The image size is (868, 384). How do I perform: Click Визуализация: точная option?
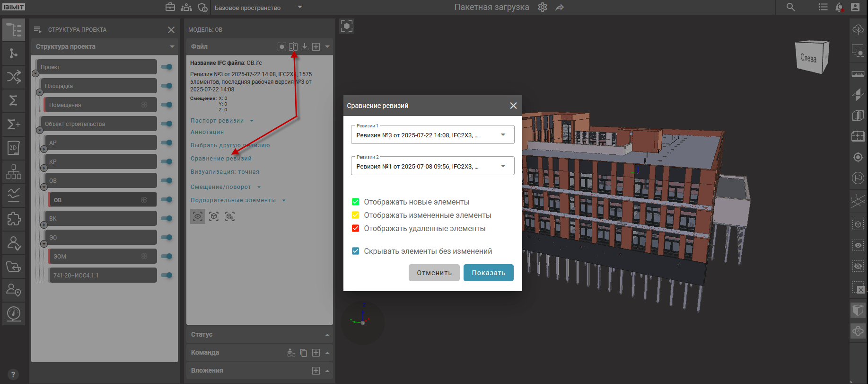[x=225, y=172]
